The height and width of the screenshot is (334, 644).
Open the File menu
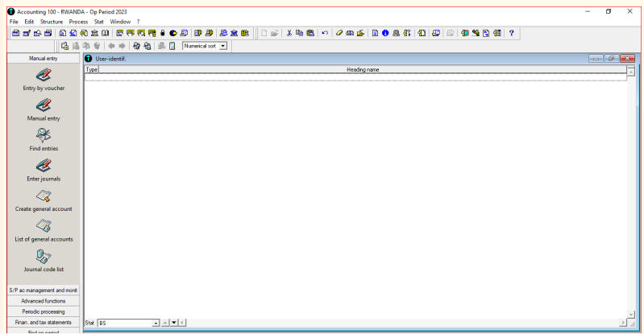point(14,22)
